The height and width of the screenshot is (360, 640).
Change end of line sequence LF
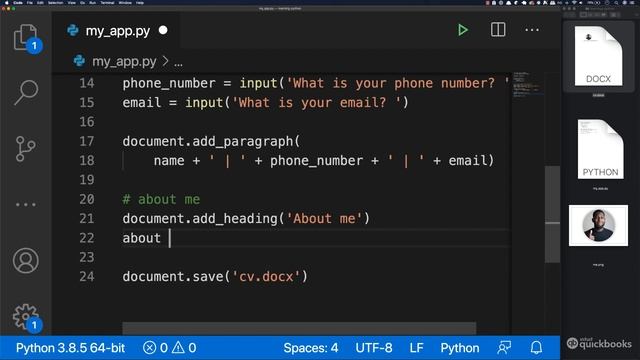point(416,348)
